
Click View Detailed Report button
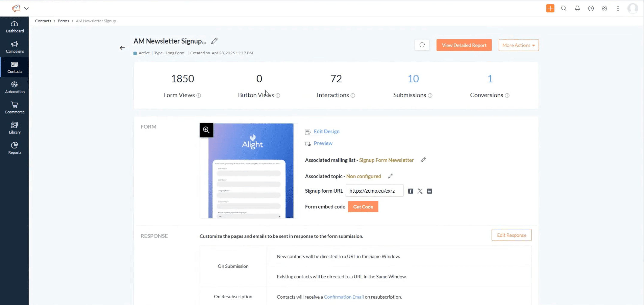[x=464, y=45]
